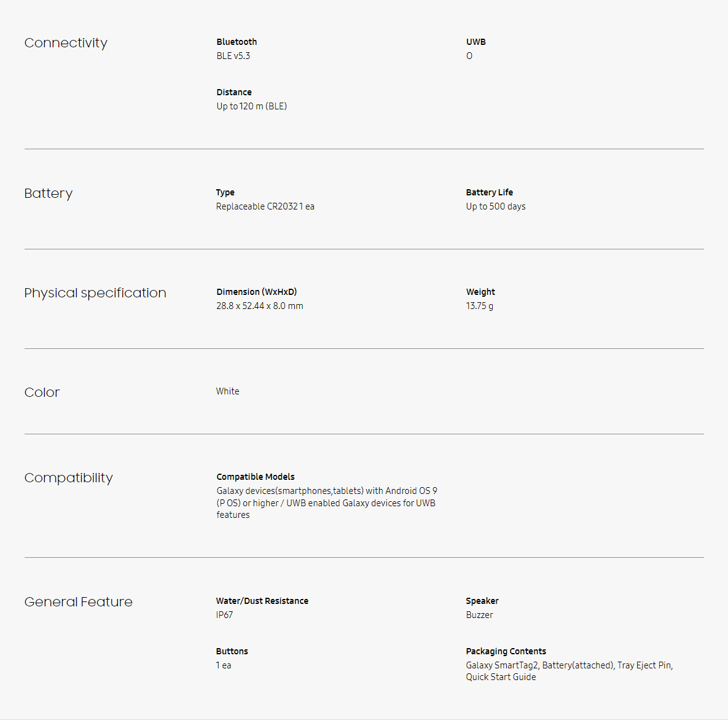Click the UWB specification label
Viewport: 728px width, 720px height.
coord(476,42)
